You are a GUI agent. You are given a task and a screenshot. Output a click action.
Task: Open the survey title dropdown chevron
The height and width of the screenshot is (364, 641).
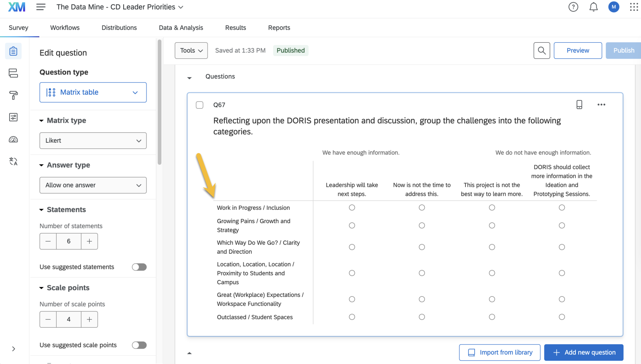tap(181, 7)
